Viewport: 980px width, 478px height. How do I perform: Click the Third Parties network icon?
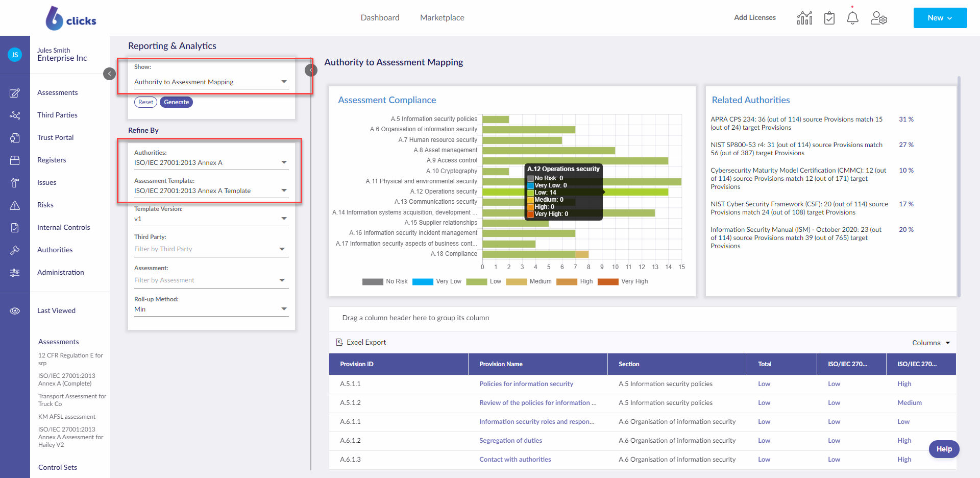click(x=15, y=115)
